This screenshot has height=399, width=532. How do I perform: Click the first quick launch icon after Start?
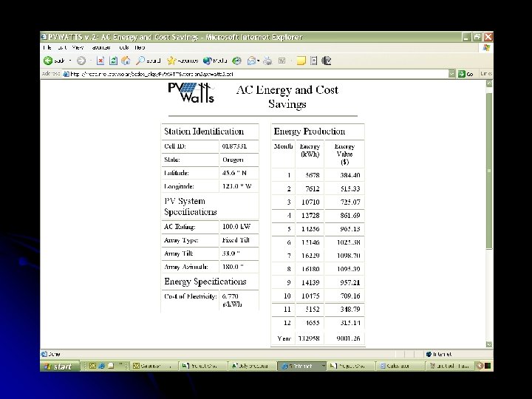click(92, 366)
